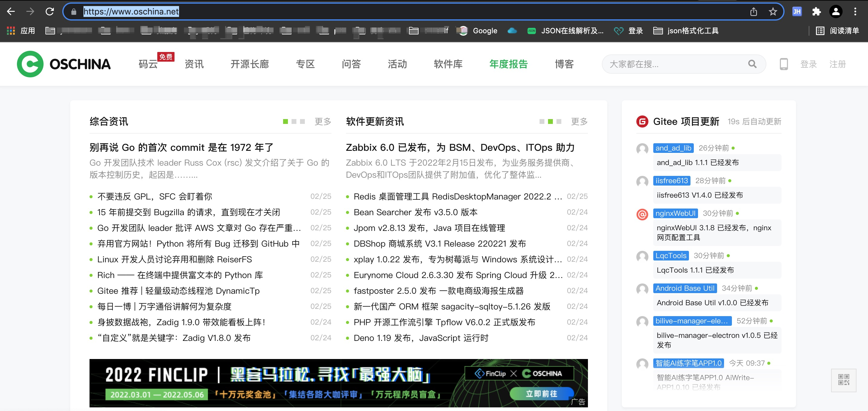Open the blue cloud bookmark icon

[x=512, y=31]
